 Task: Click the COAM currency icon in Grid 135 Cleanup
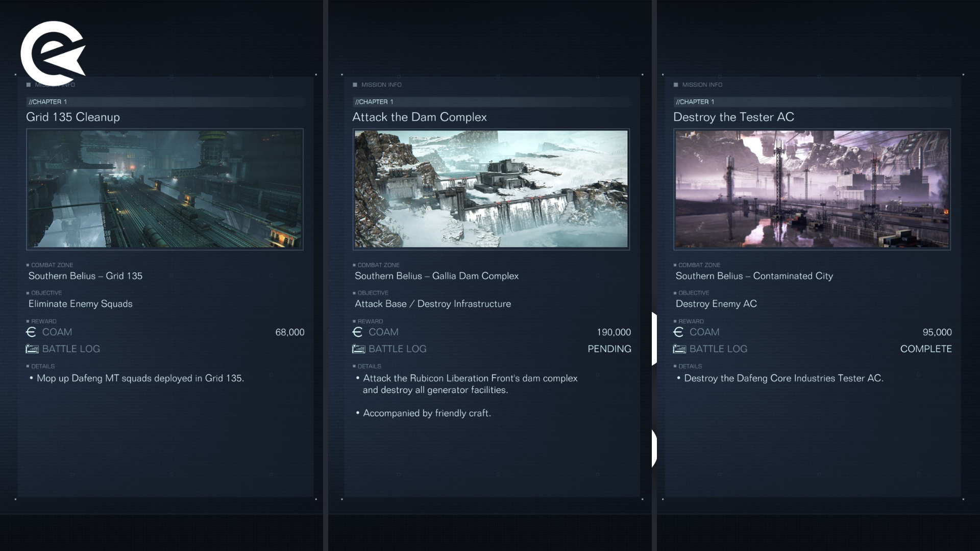31,332
